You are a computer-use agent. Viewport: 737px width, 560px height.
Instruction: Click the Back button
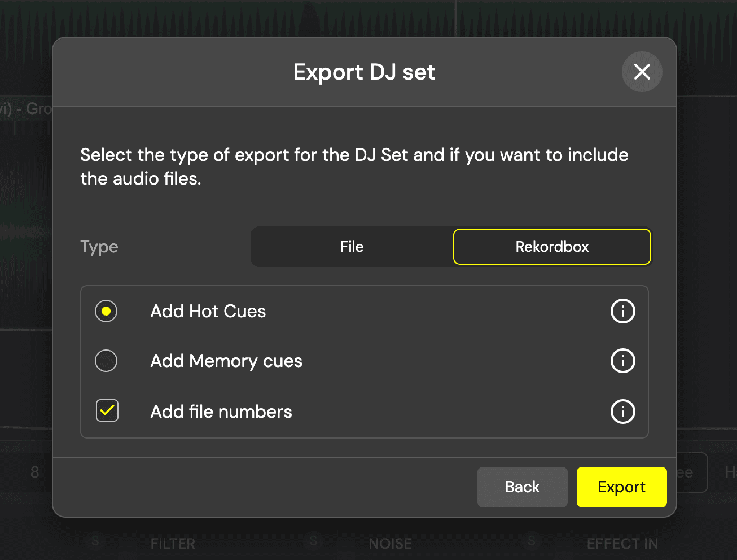pos(522,487)
